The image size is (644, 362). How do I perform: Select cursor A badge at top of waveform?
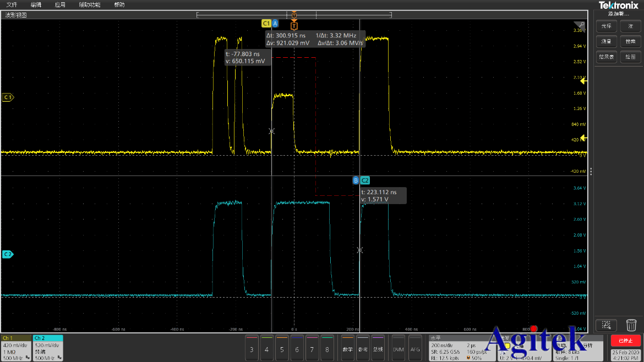click(275, 24)
